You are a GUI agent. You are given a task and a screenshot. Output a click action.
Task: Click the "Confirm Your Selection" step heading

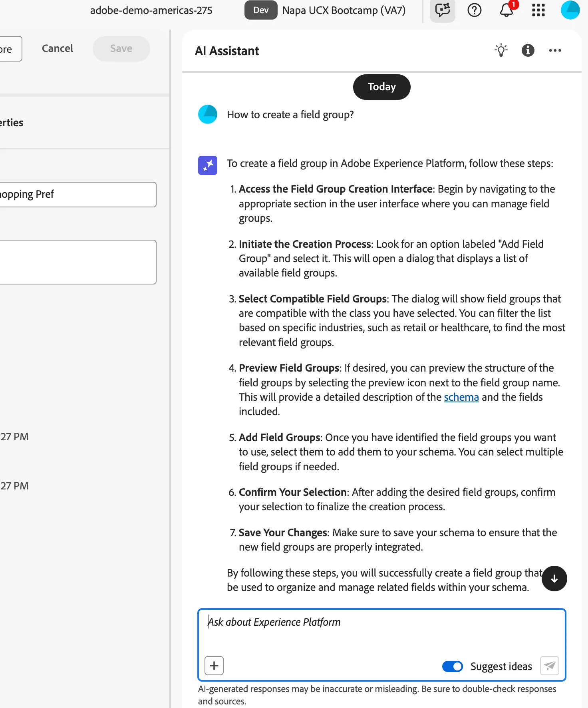pyautogui.click(x=293, y=492)
